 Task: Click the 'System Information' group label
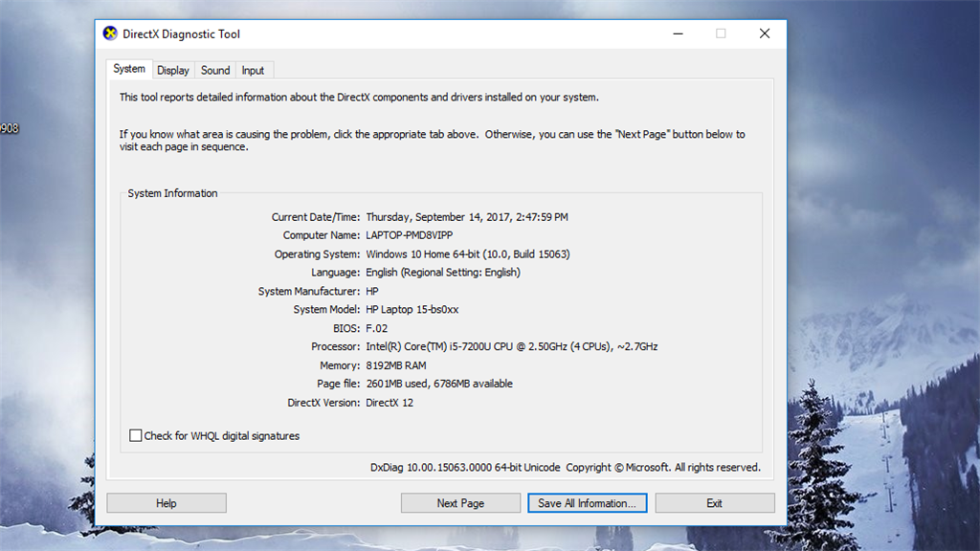(x=172, y=193)
